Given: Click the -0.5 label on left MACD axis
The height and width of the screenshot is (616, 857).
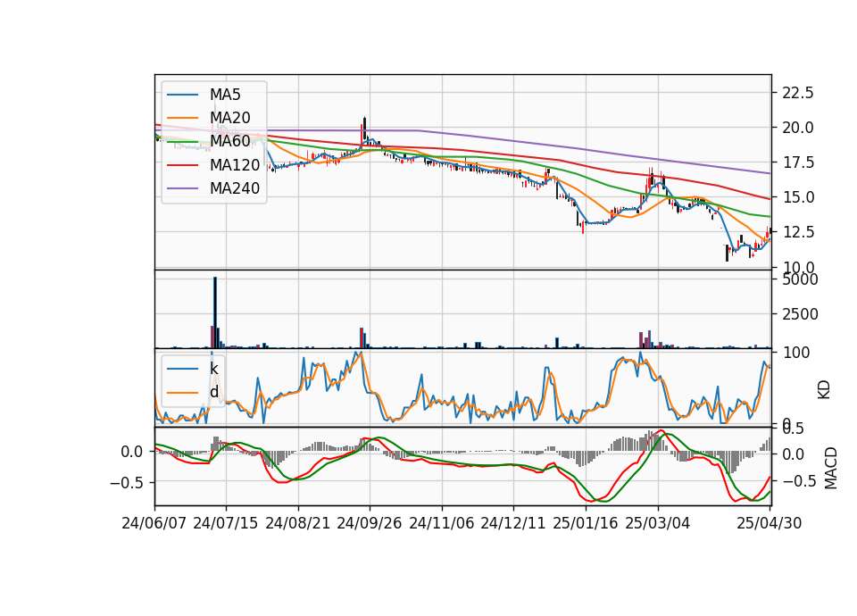Looking at the screenshot, I should [126, 483].
